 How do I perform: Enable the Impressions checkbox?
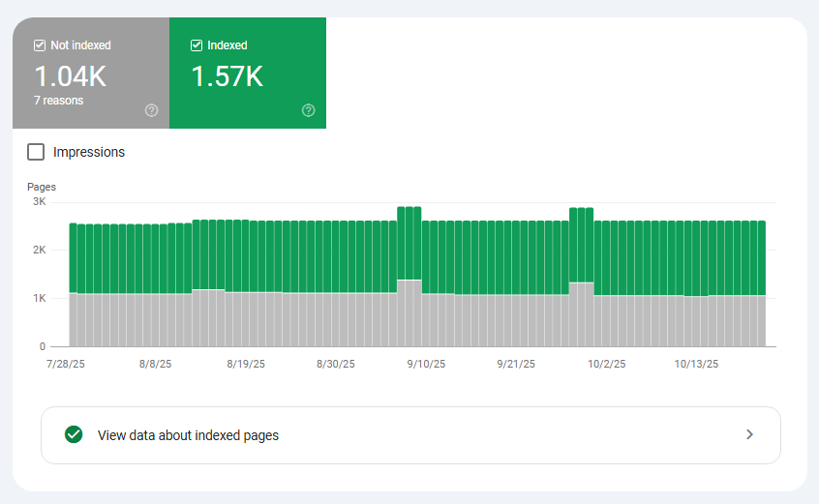pyautogui.click(x=36, y=152)
